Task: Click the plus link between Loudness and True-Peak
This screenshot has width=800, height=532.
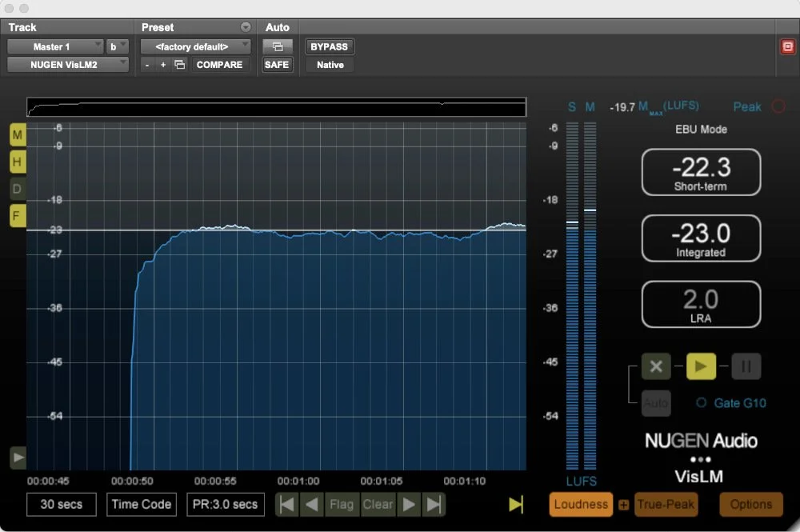Action: (623, 505)
